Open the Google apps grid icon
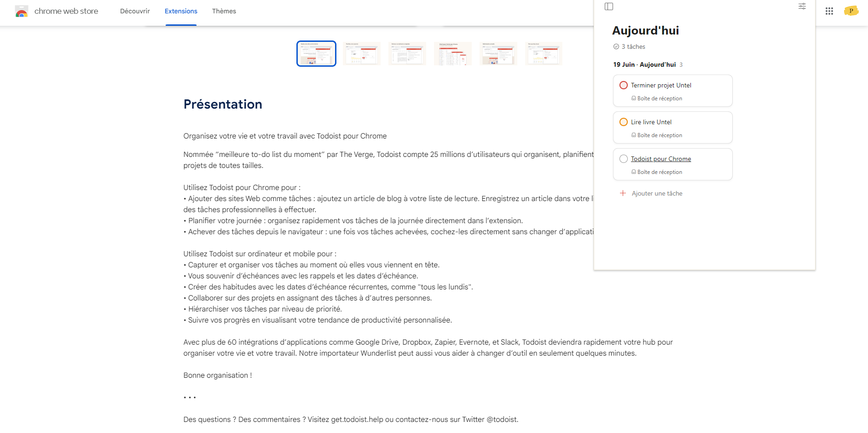868x433 pixels. (829, 11)
